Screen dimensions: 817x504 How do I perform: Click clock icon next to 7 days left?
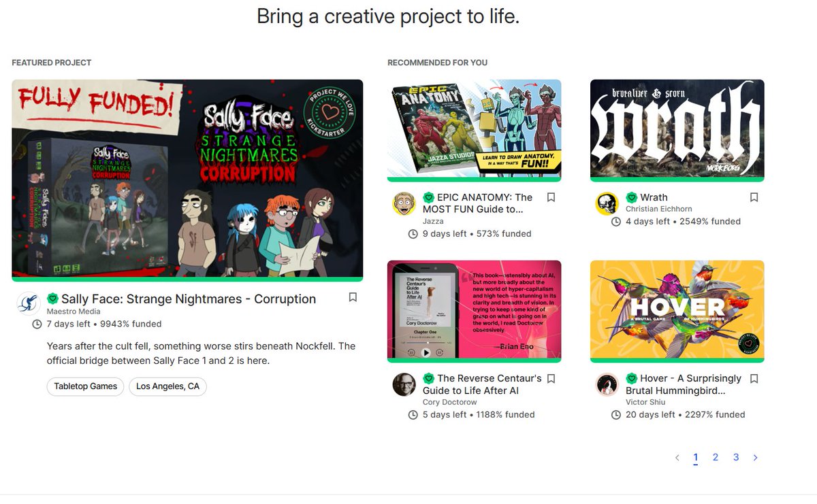(x=37, y=324)
